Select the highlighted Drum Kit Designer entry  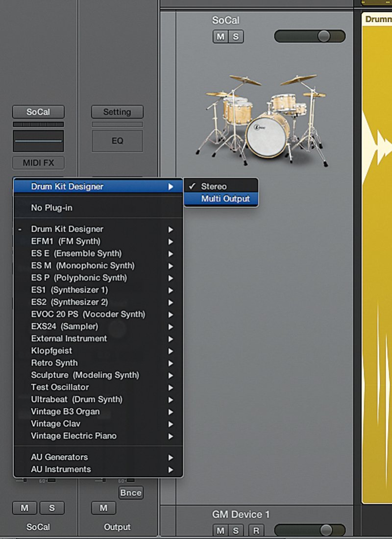pos(98,187)
